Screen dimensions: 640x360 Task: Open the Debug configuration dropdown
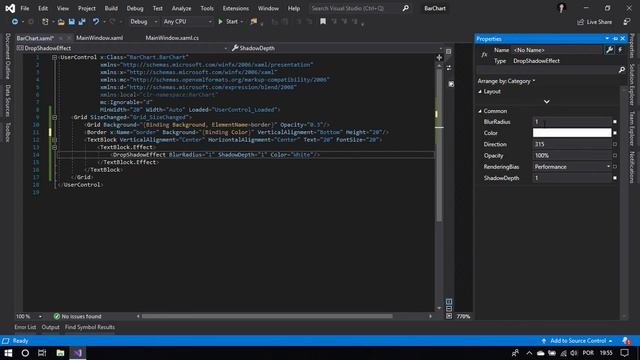click(143, 22)
